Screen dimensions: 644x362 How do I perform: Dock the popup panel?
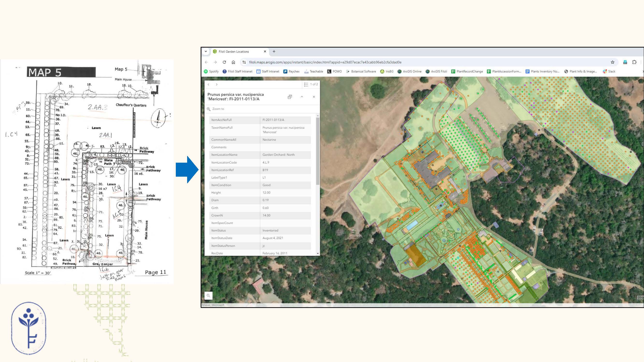point(290,97)
